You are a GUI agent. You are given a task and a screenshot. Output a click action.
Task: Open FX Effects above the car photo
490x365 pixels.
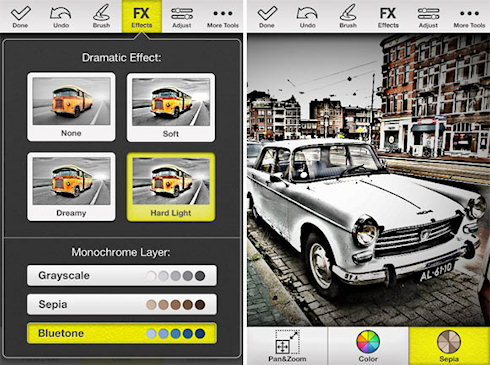point(388,17)
